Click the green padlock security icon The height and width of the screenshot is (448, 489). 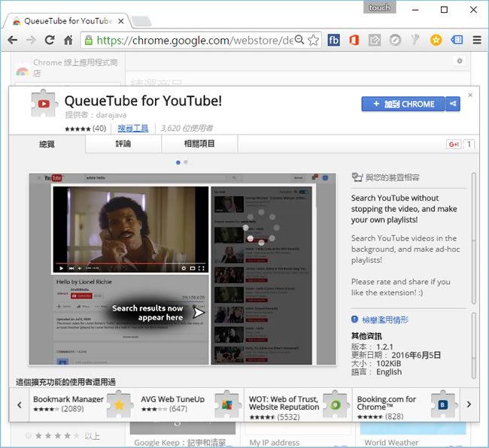[x=89, y=40]
